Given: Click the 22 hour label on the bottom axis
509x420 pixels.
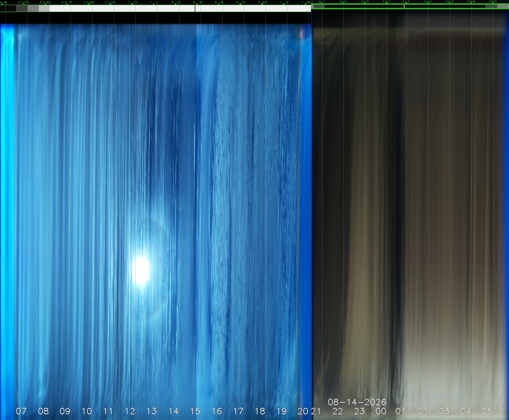Looking at the screenshot, I should coord(337,411).
